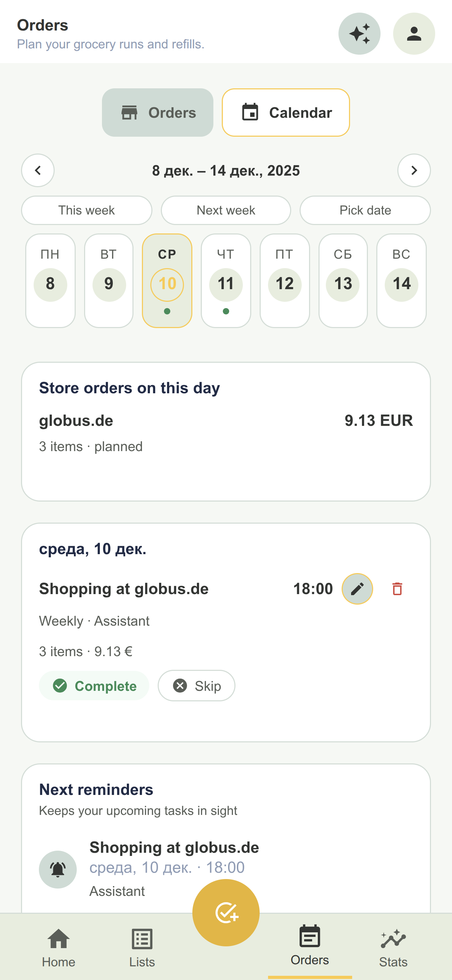Open the AI assistant sparkle icon
Image resolution: width=452 pixels, height=980 pixels.
[x=359, y=34]
